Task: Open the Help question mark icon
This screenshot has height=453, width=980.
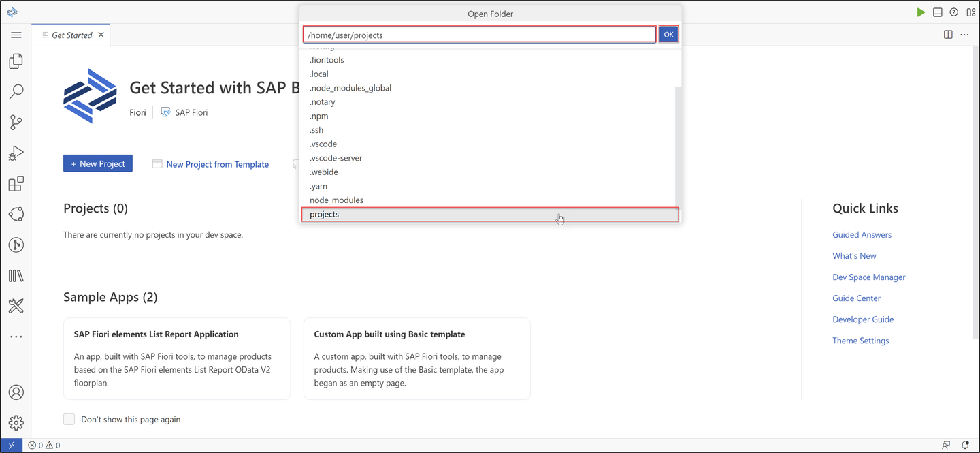Action: (x=954, y=12)
